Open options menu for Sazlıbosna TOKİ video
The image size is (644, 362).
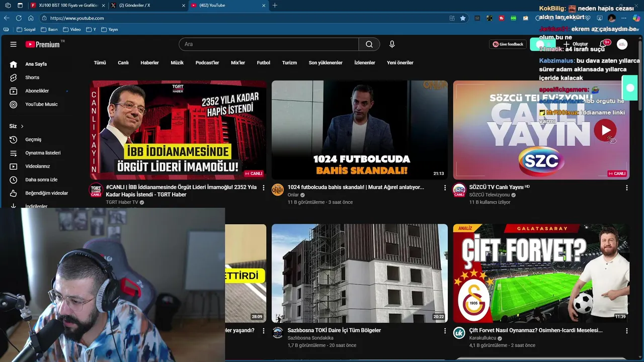click(445, 331)
